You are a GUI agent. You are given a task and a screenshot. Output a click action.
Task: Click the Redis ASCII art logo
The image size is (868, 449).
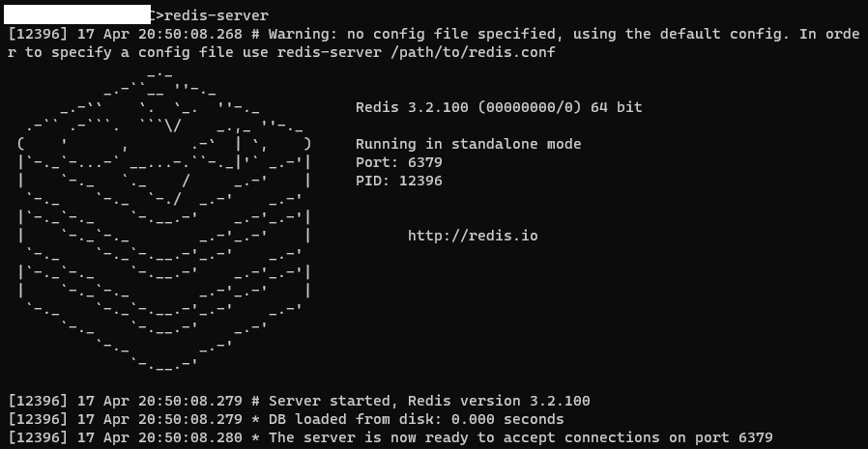pos(164,220)
